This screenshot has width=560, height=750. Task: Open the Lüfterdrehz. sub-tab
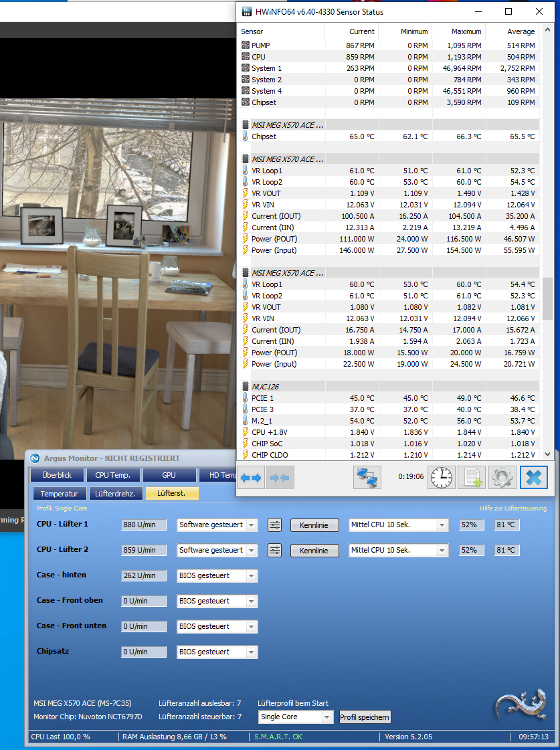pyautogui.click(x=115, y=493)
